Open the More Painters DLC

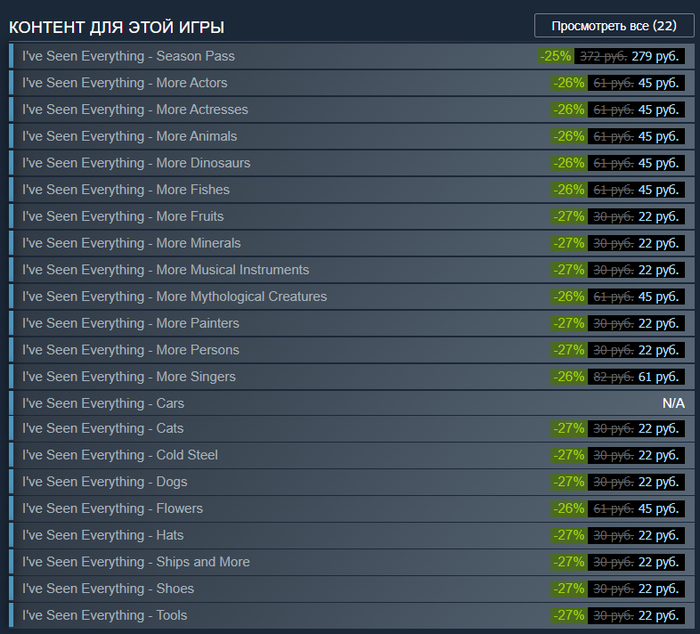pos(351,324)
